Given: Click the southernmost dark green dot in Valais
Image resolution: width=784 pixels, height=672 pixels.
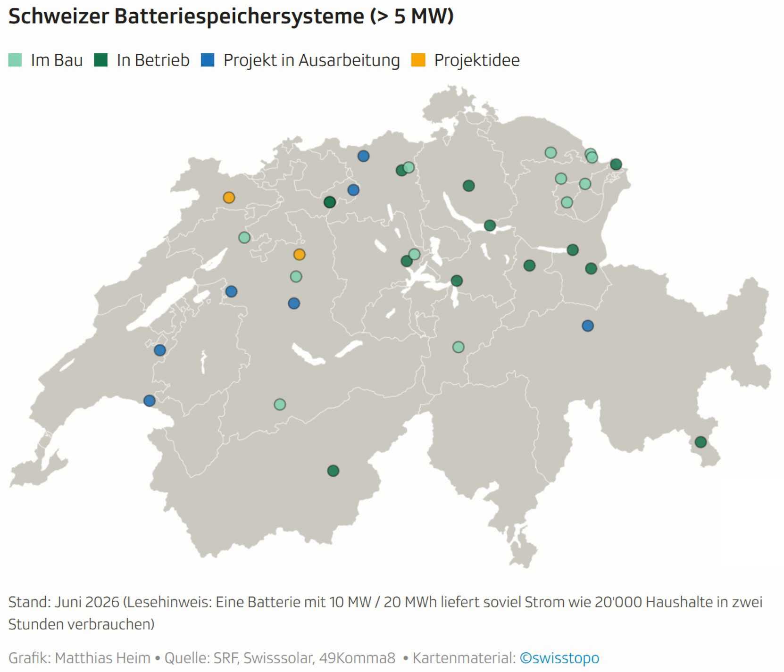Looking at the screenshot, I should [333, 471].
